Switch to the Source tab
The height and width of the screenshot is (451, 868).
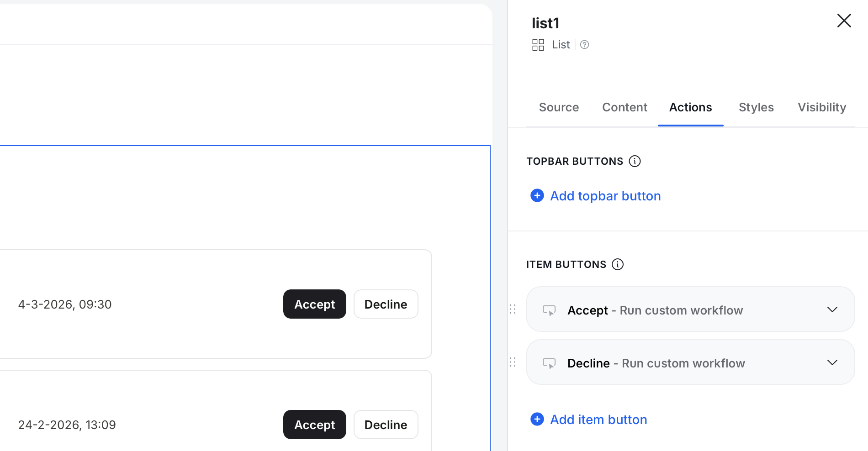[x=559, y=107]
